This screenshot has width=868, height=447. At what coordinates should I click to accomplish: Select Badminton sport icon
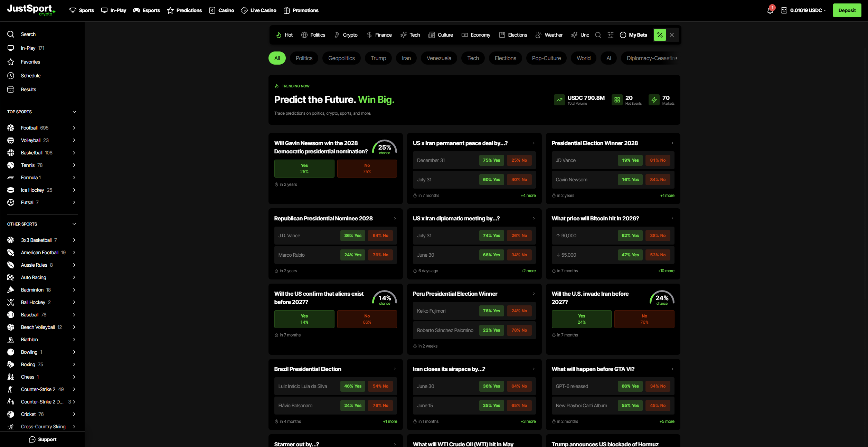pos(11,290)
